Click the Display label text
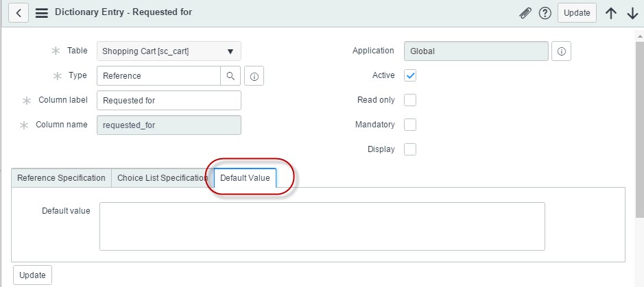Image resolution: width=644 pixels, height=287 pixels. [x=381, y=149]
